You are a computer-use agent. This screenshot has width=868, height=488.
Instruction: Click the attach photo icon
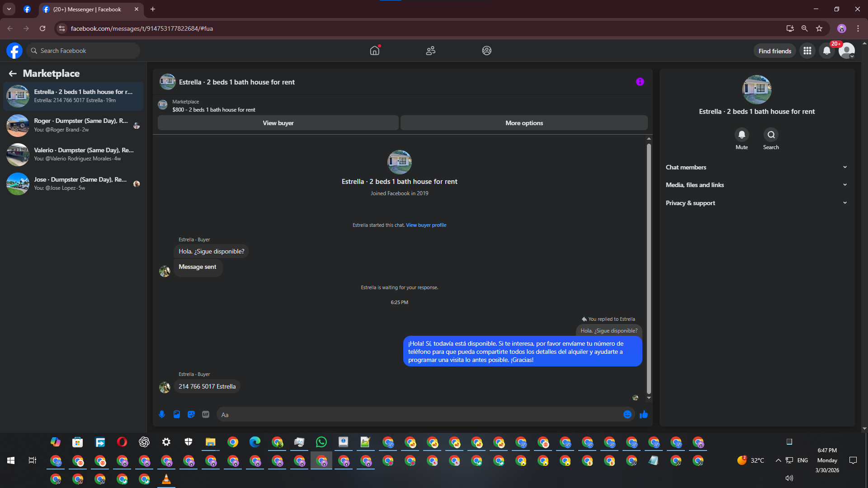[177, 414]
